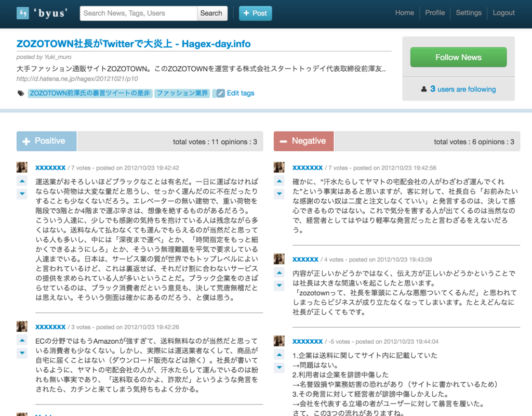
Task: Open username on 7-vote negative opinion
Action: pyautogui.click(x=308, y=168)
